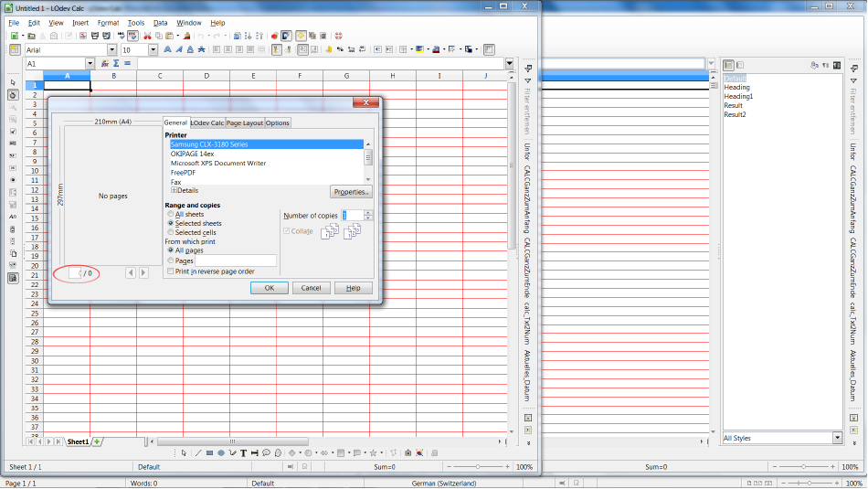Select the All sheets radio button

click(x=170, y=215)
